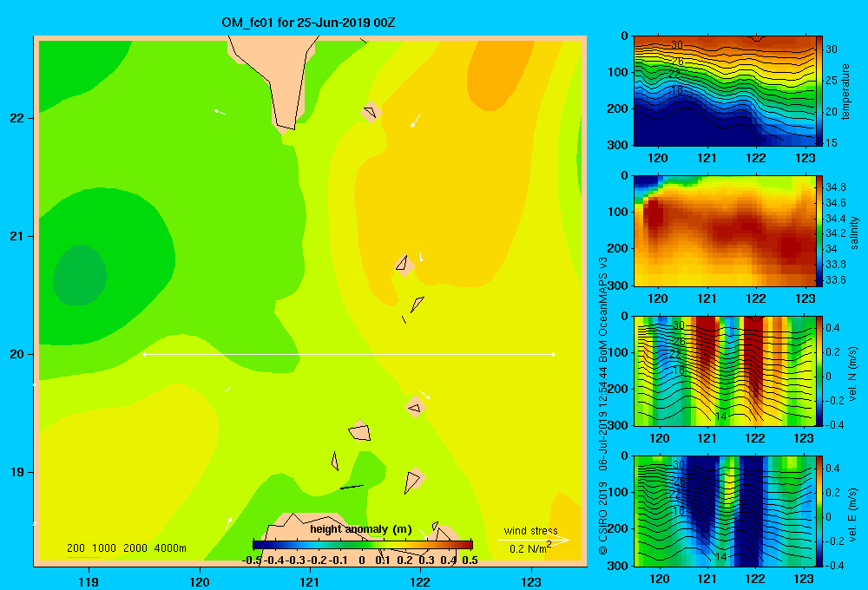Click the 'wind stress' legend label
The image size is (868, 590).
pos(530,531)
